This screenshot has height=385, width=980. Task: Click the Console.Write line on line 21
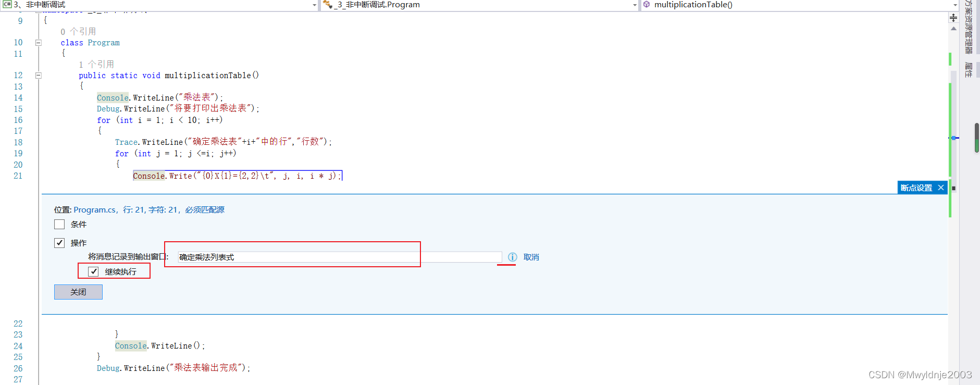tap(237, 176)
